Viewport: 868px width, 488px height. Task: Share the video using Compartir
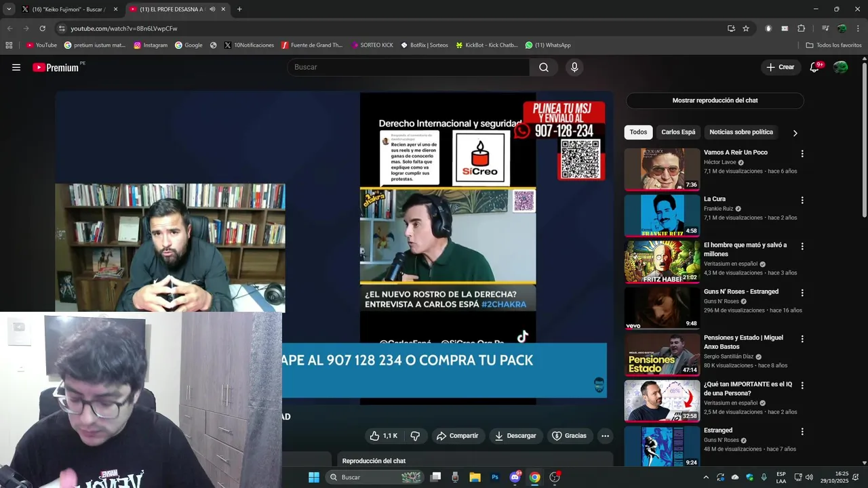[458, 436]
